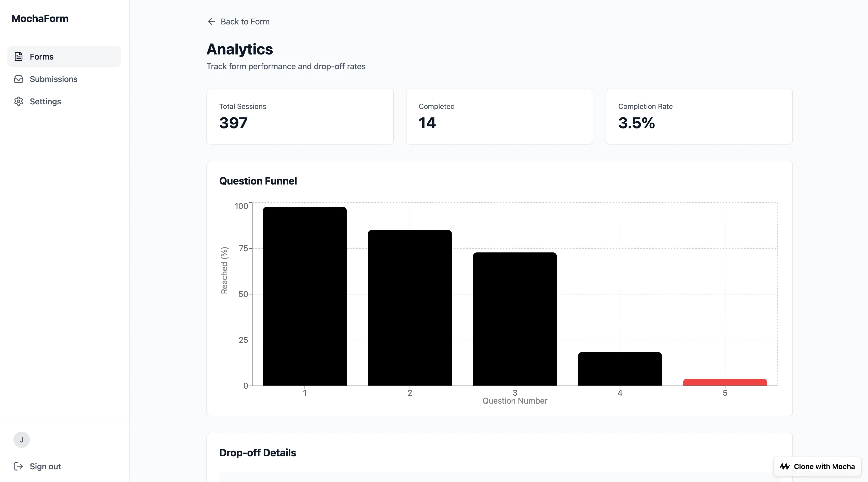Click the sign out arrow icon
Viewport: 868px width, 482px height.
19,466
